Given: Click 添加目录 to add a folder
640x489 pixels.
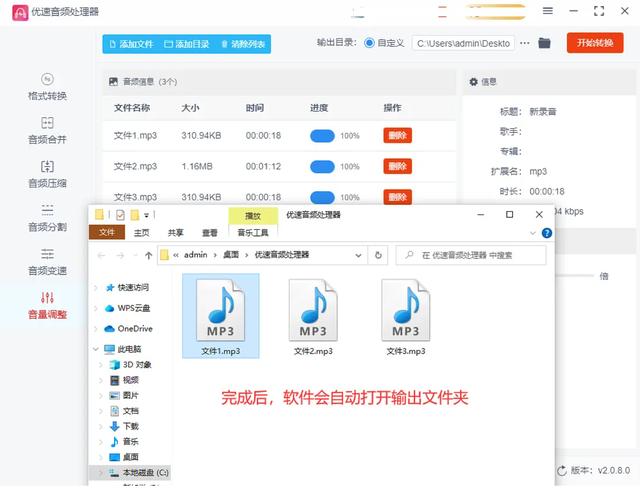Looking at the screenshot, I should [x=187, y=44].
